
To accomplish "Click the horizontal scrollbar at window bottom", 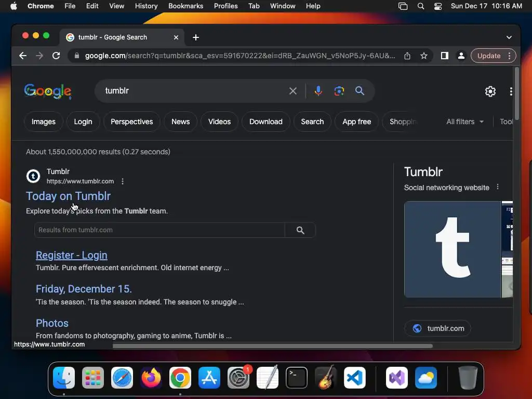I will coord(272,346).
